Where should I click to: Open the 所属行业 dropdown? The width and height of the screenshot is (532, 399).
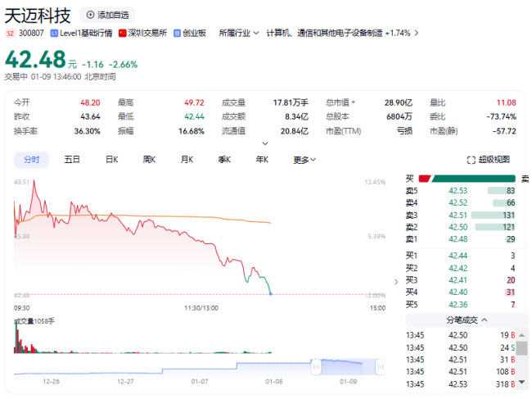239,34
